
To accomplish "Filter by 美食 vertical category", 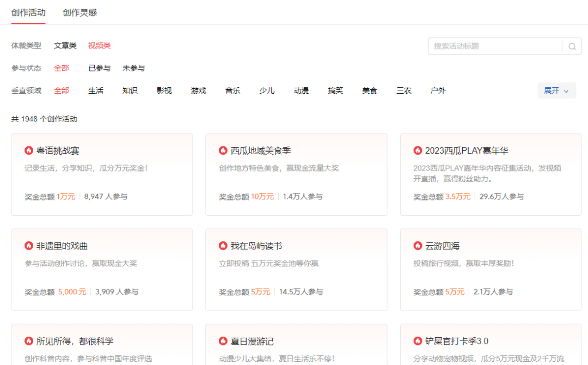I will (x=370, y=90).
